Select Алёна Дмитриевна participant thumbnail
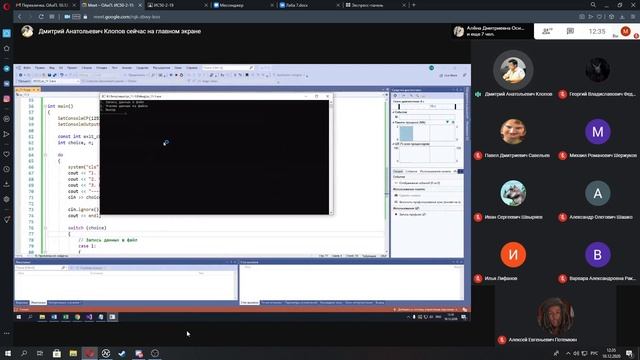Image resolution: width=640 pixels, height=360 pixels. (x=493, y=31)
